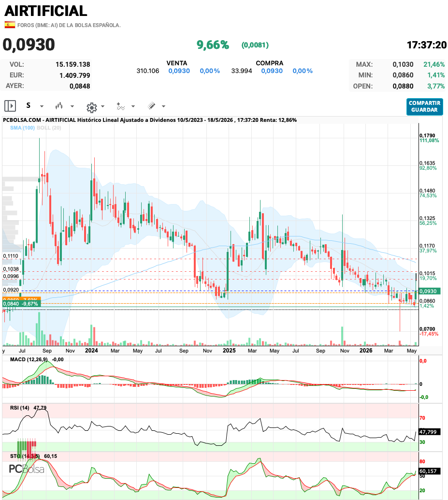Click the 0,1038 price level label

tap(11, 269)
